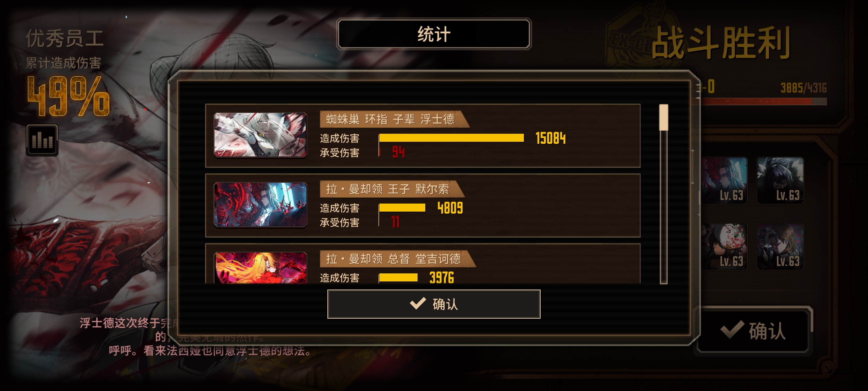Click the statistics list scrollbar handle
Image resolution: width=868 pixels, height=391 pixels.
pyautogui.click(x=663, y=117)
